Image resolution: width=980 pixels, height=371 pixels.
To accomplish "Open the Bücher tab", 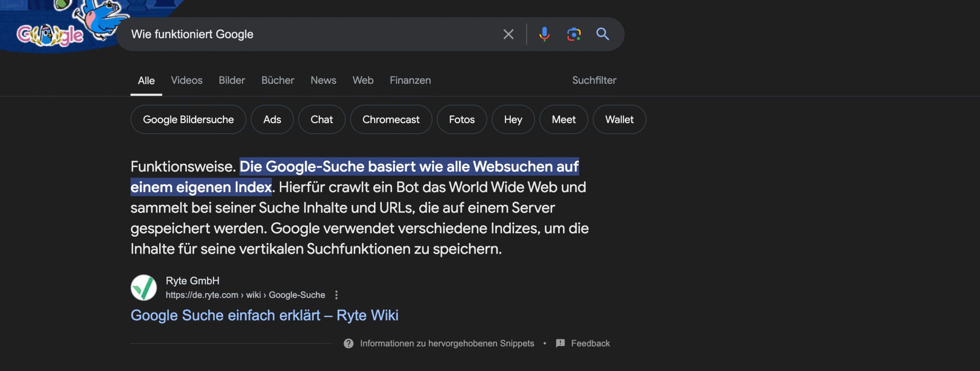I will (x=278, y=80).
